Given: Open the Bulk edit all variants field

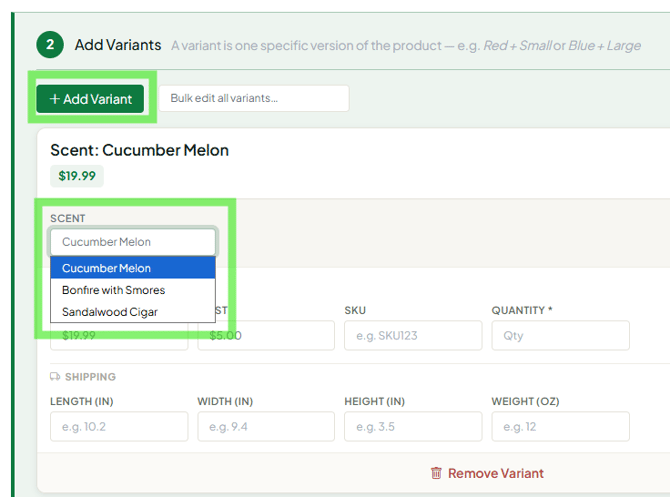Looking at the screenshot, I should [254, 98].
